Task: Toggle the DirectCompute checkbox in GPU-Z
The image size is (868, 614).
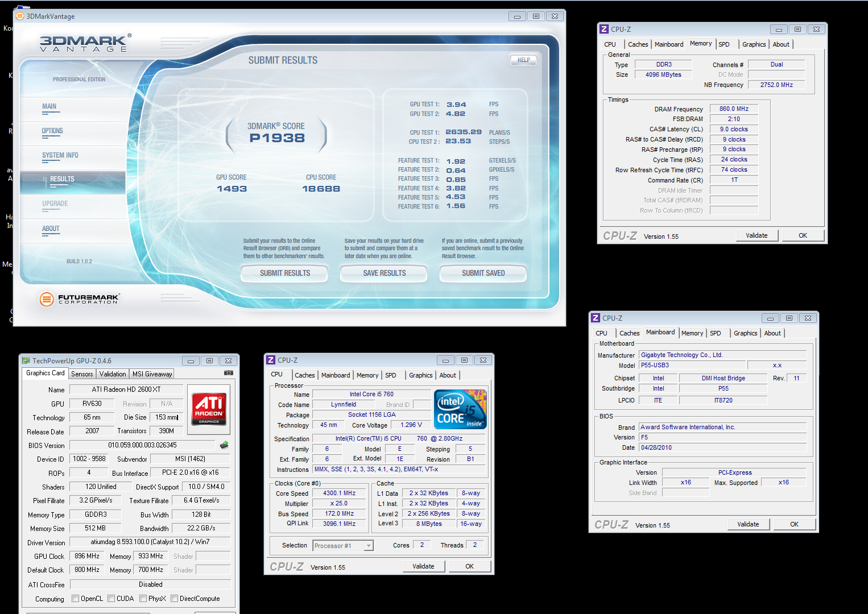Action: pyautogui.click(x=174, y=599)
